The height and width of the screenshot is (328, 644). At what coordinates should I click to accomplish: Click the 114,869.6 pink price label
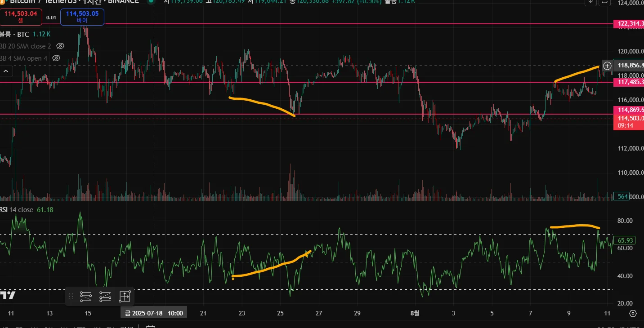[629, 110]
